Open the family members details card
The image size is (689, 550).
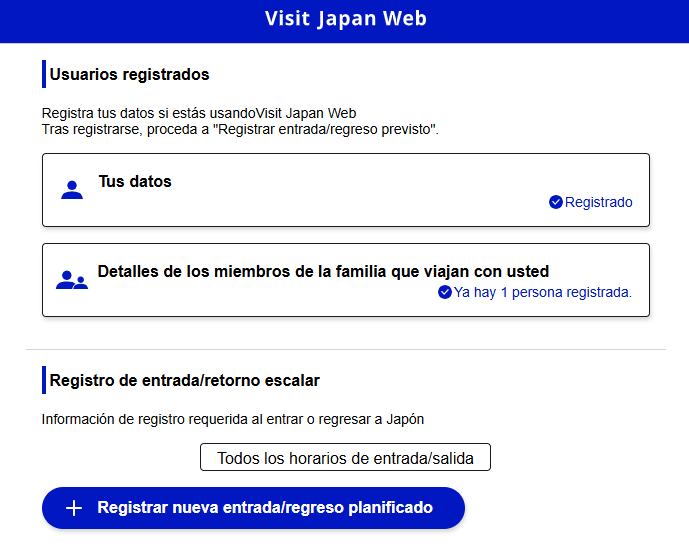(x=346, y=280)
